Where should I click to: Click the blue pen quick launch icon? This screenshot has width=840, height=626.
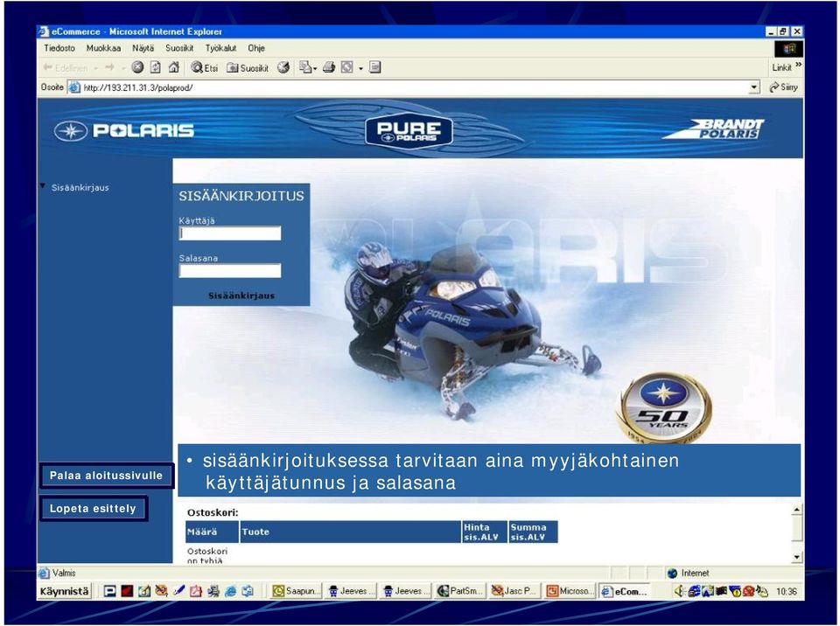(x=178, y=591)
